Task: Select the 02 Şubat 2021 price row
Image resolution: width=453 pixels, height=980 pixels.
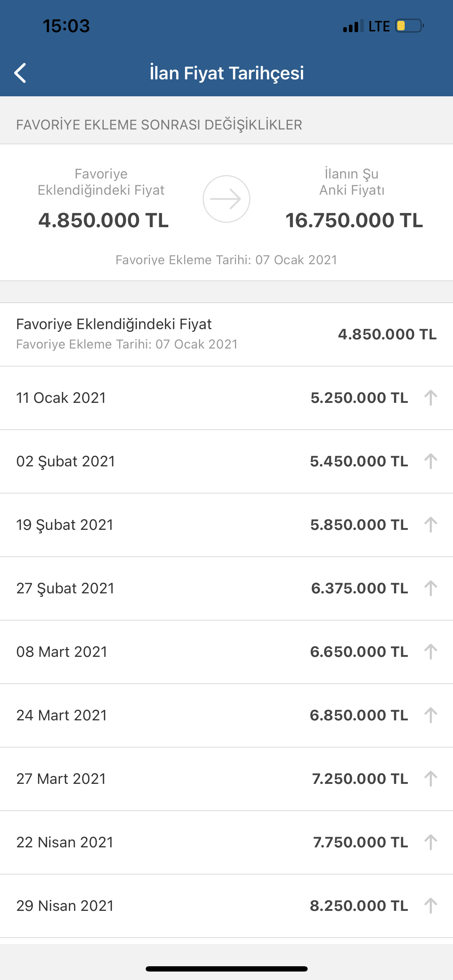Action: (x=226, y=462)
